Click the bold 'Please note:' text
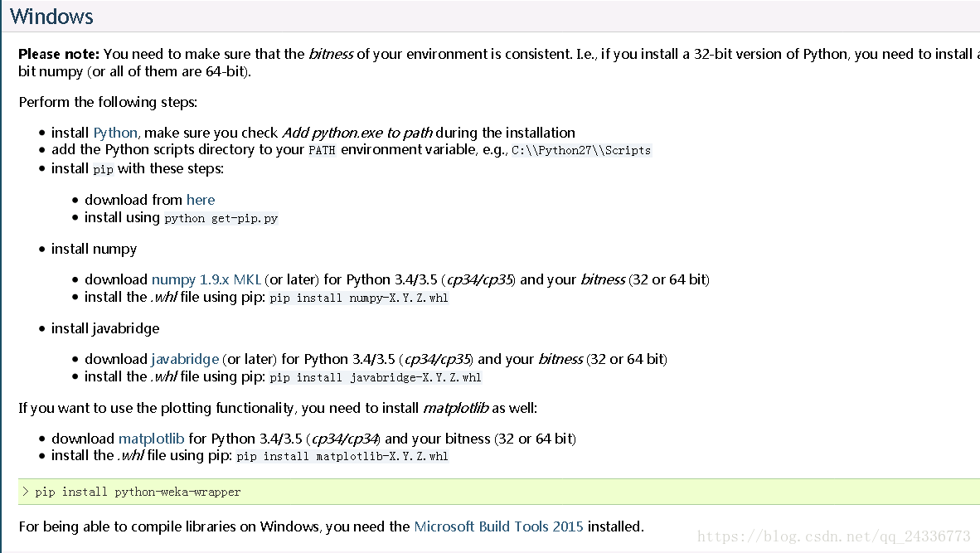The height and width of the screenshot is (553, 980). coord(59,54)
